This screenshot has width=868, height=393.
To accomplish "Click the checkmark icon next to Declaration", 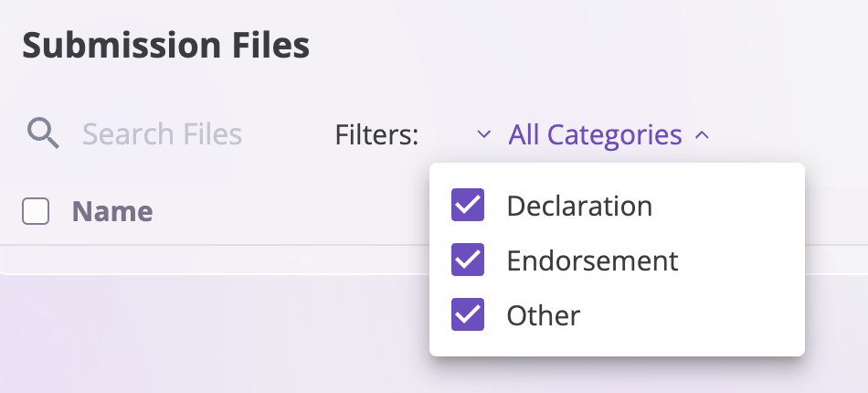I will click(468, 205).
